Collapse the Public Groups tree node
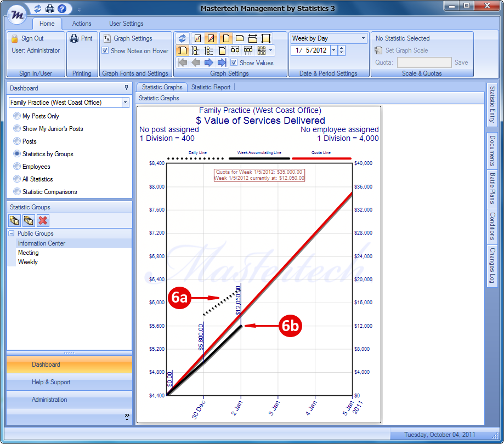The image size is (504, 444). coord(12,234)
